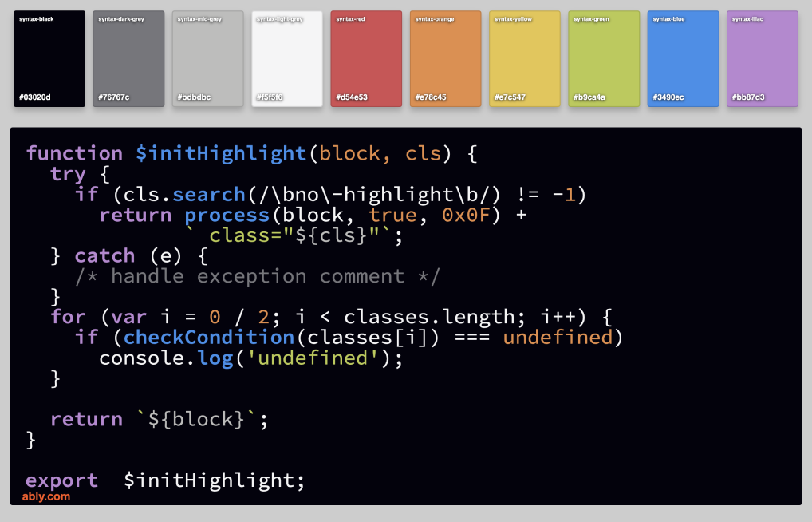Select the syntax-dark-grey swatch
The image size is (812, 522).
[128, 58]
